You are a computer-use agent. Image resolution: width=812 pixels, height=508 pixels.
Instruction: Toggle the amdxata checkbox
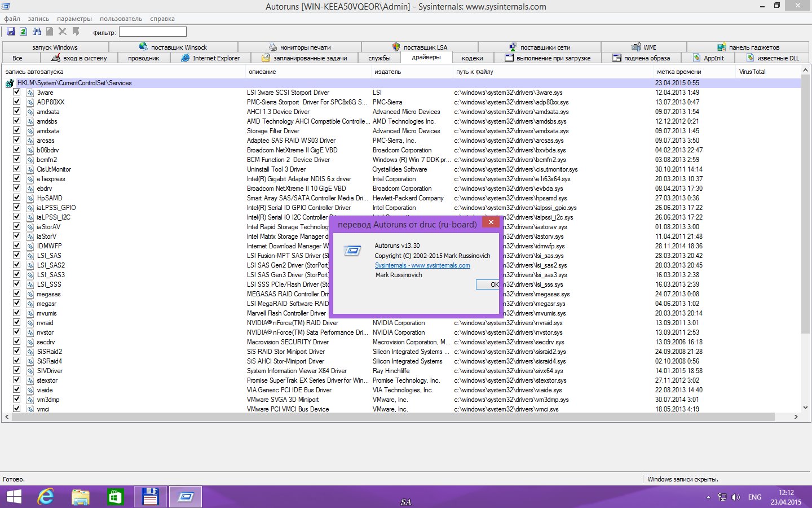[x=16, y=130]
